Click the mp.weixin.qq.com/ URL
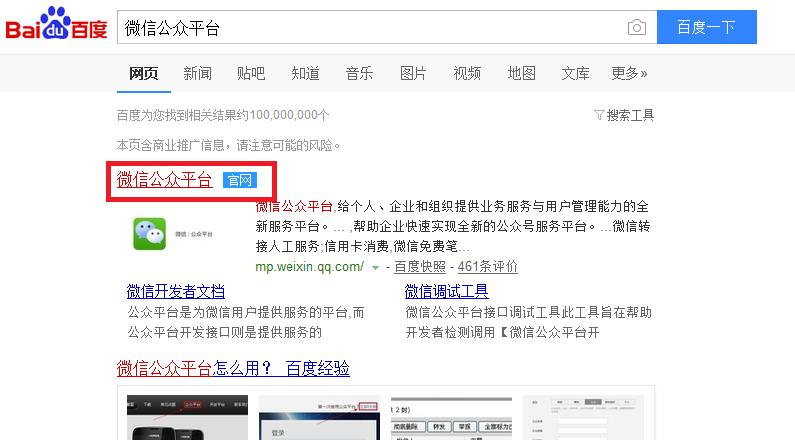795x440 pixels. coord(309,267)
